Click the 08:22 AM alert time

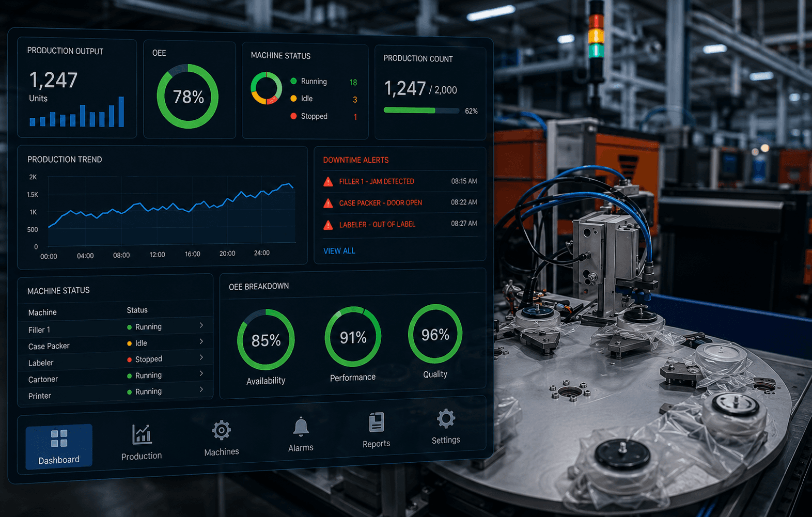point(464,202)
